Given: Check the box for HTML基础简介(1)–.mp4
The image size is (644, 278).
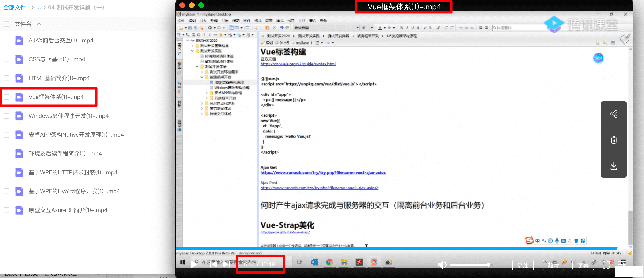Looking at the screenshot, I should [x=7, y=78].
